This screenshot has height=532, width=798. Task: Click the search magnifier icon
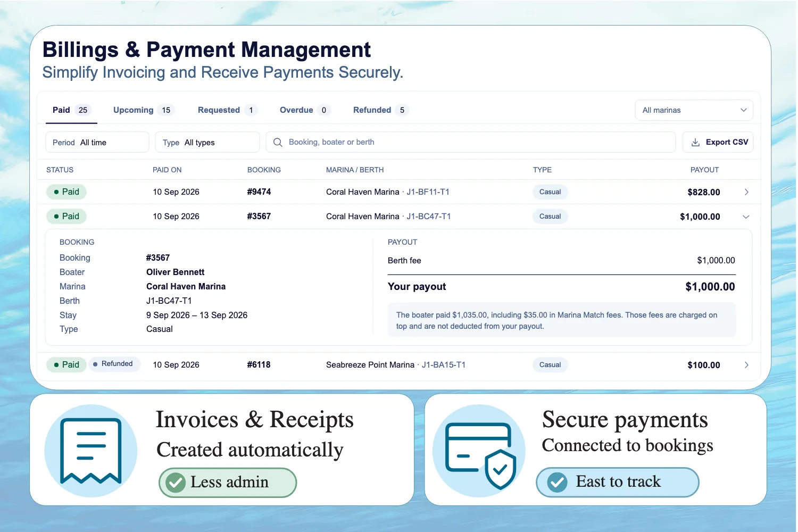[278, 143]
